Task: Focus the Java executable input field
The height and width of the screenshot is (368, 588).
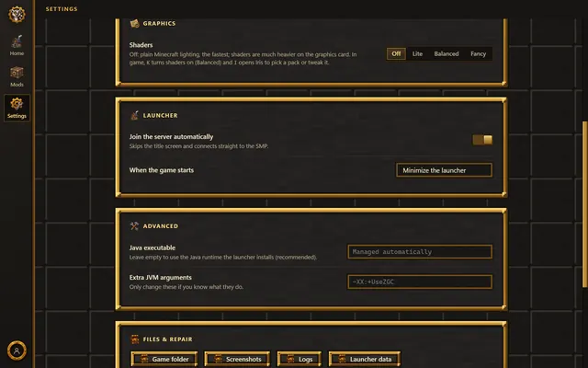Action: (420, 251)
